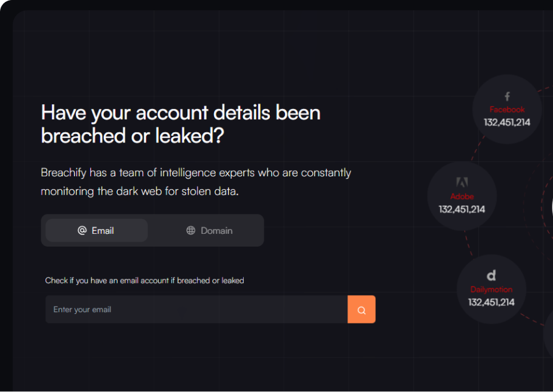The image size is (553, 392).
Task: Click the Adobe breach count 132,451,214
Action: point(461,210)
